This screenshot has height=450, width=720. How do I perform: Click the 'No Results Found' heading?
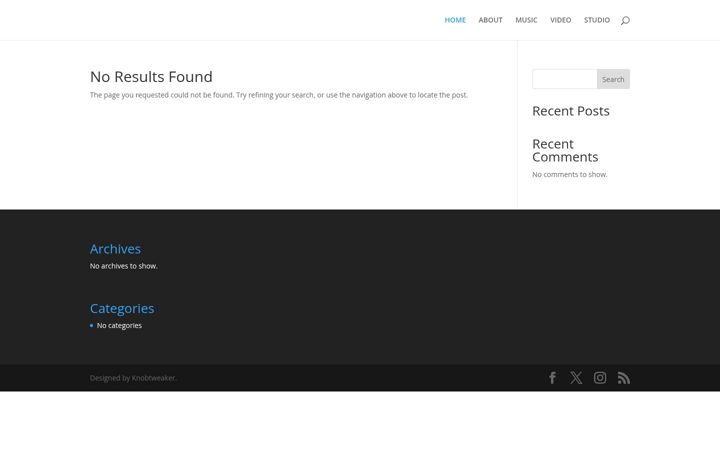(151, 77)
